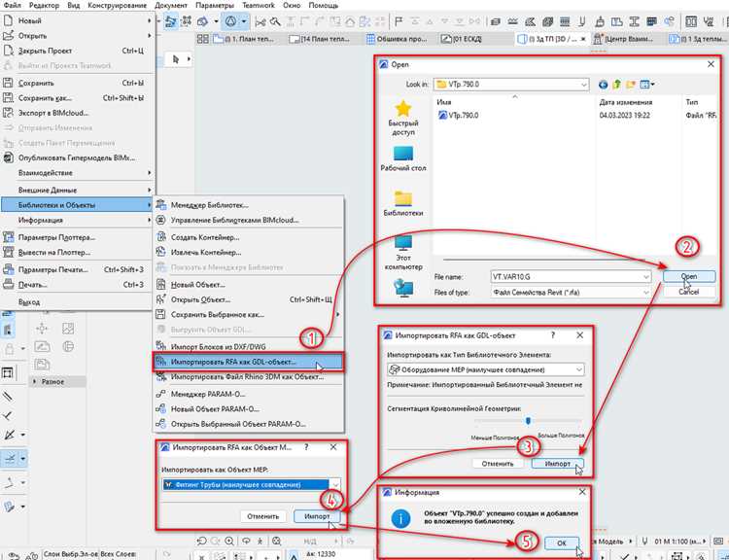Click the go back icon beside Look in
This screenshot has width=729, height=560.
(x=603, y=85)
